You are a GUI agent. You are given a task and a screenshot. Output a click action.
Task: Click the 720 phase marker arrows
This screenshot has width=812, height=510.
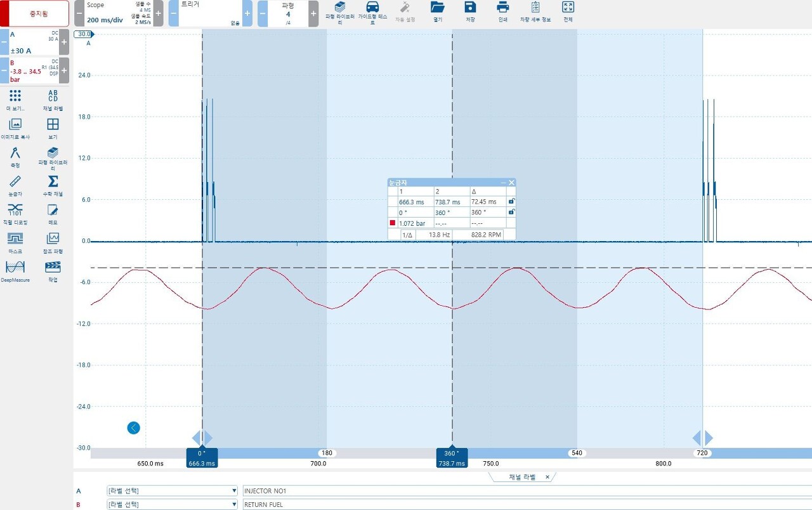pos(702,438)
